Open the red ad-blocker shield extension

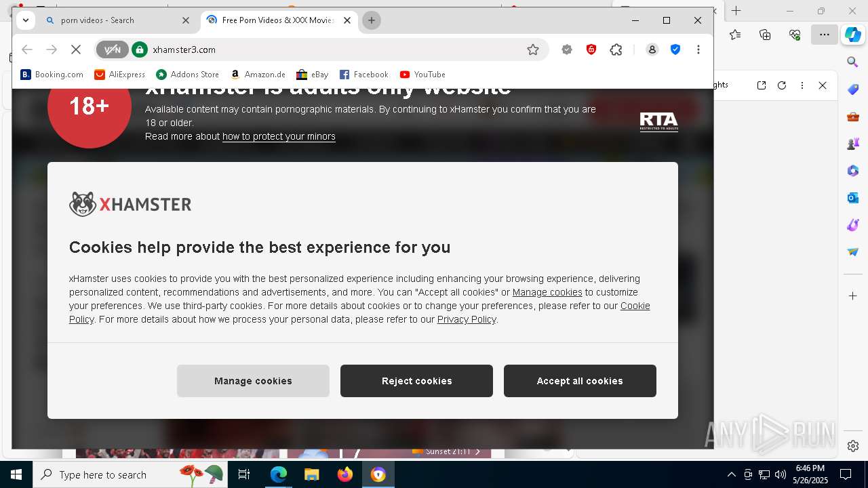pos(591,49)
